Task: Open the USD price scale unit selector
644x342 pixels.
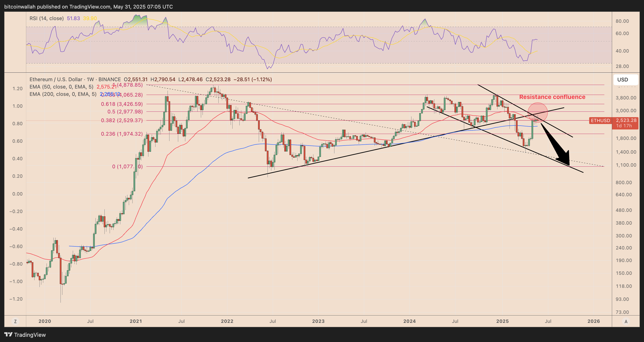Action: click(623, 80)
